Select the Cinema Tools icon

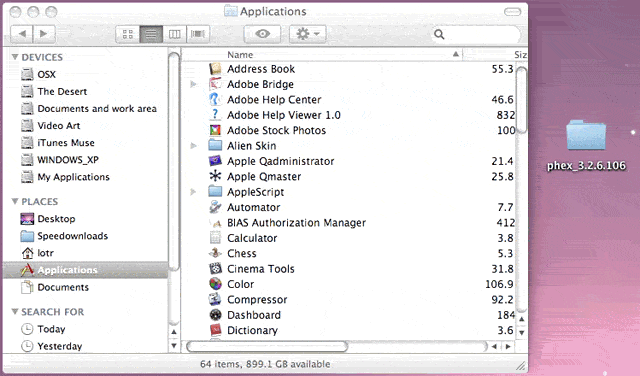pyautogui.click(x=215, y=269)
